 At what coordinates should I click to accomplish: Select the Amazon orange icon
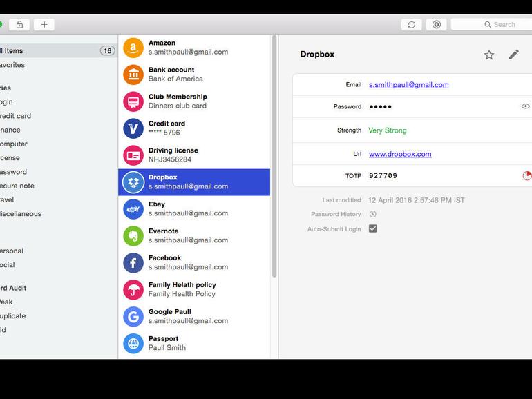[133, 48]
